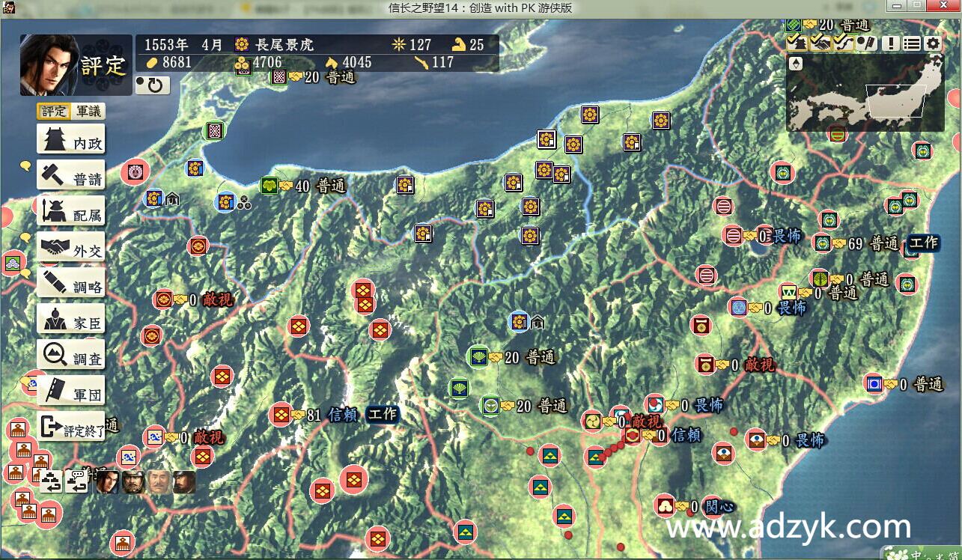Open the list view toolbar icon
The height and width of the screenshot is (560, 962).
coord(913,43)
